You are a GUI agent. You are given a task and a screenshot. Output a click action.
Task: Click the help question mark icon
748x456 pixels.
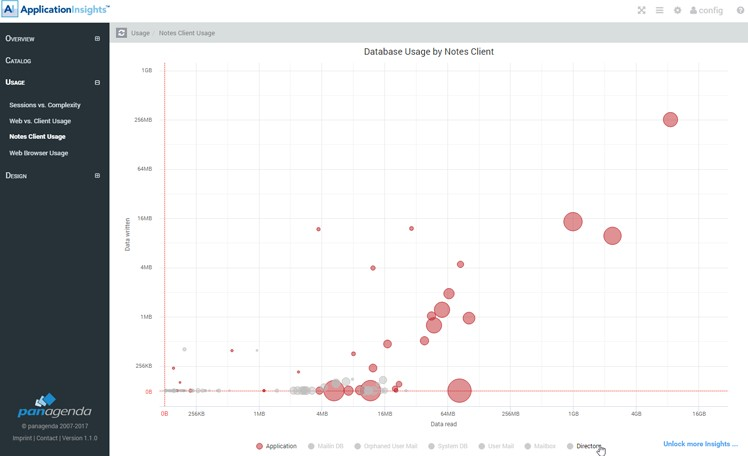coord(740,10)
